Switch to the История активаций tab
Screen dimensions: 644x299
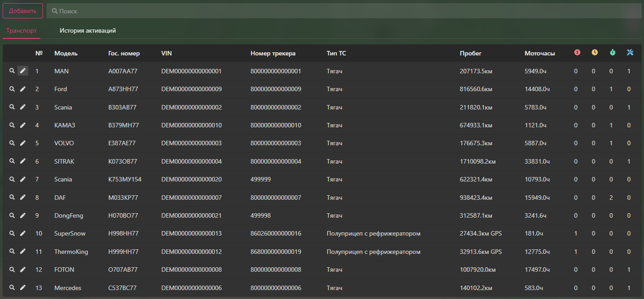click(88, 31)
